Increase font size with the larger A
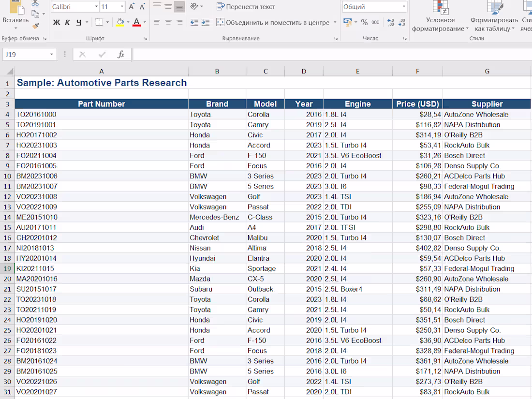The width and height of the screenshot is (532, 399). point(132,6)
